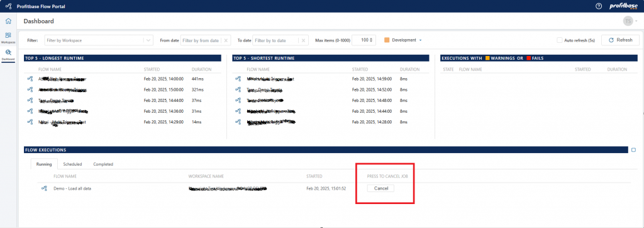
Task: Clear the From date filter X
Action: [x=226, y=40]
